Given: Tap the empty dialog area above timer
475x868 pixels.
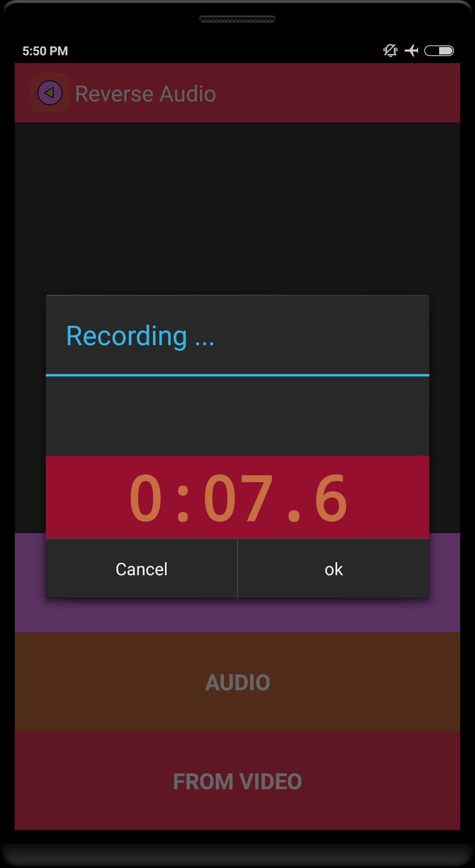Looking at the screenshot, I should coord(237,416).
